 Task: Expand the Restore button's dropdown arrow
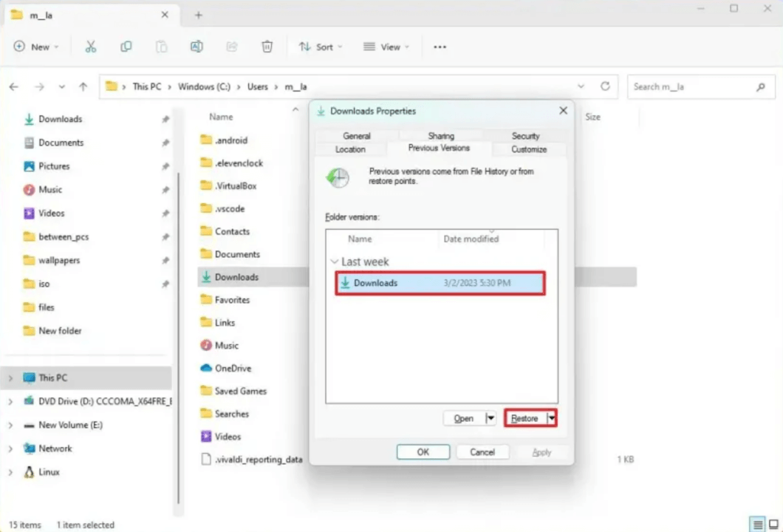[550, 418]
